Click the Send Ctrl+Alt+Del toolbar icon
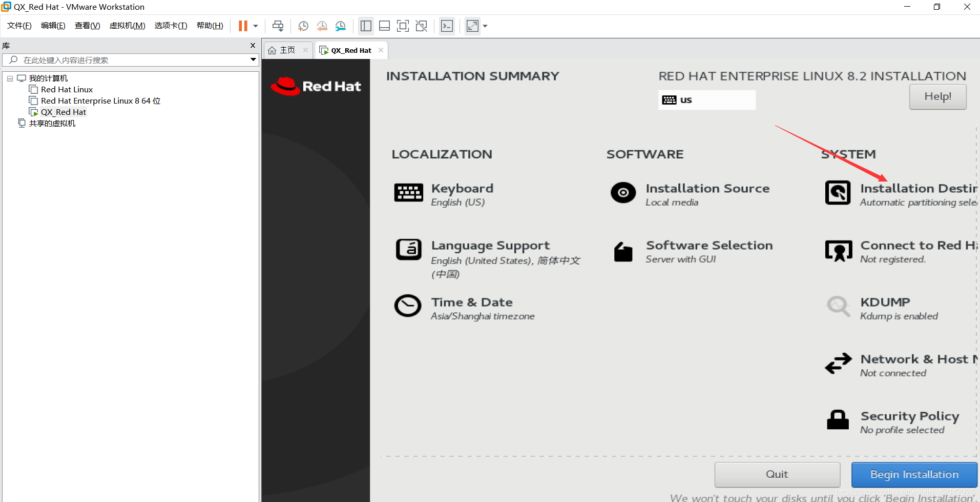 click(278, 26)
